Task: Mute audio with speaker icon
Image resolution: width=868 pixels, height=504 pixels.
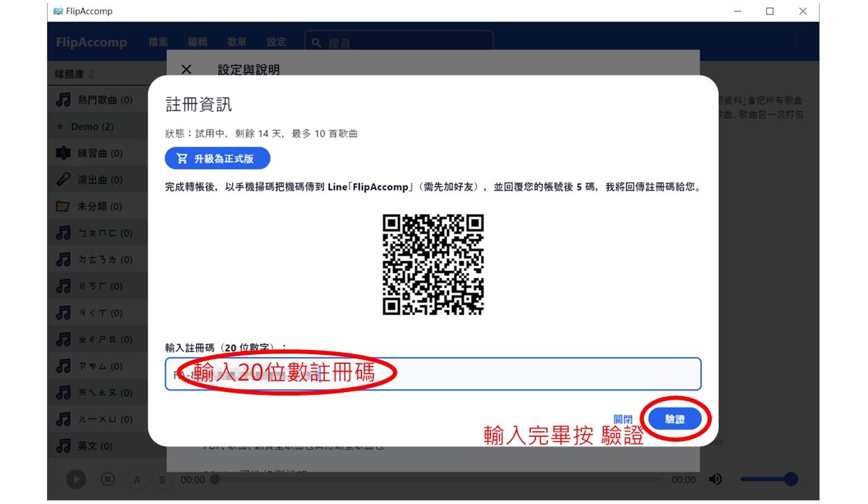Action: [715, 479]
